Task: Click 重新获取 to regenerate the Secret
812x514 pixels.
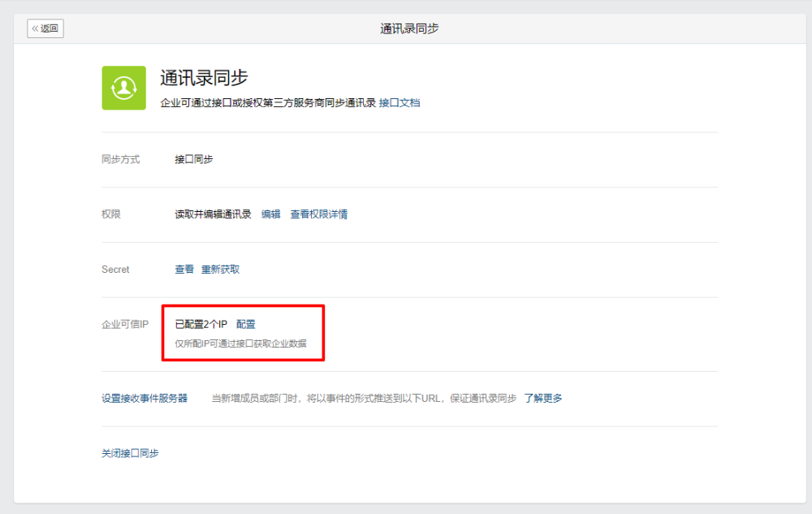Action: click(221, 269)
